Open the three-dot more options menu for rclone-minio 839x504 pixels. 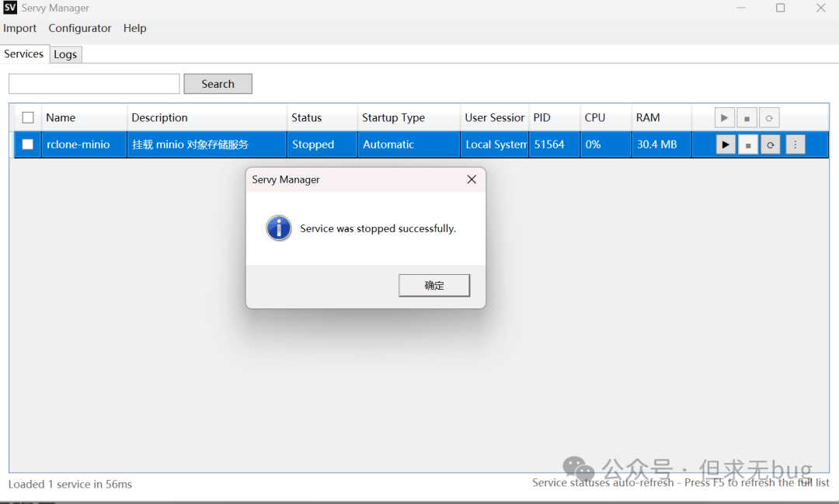point(795,144)
